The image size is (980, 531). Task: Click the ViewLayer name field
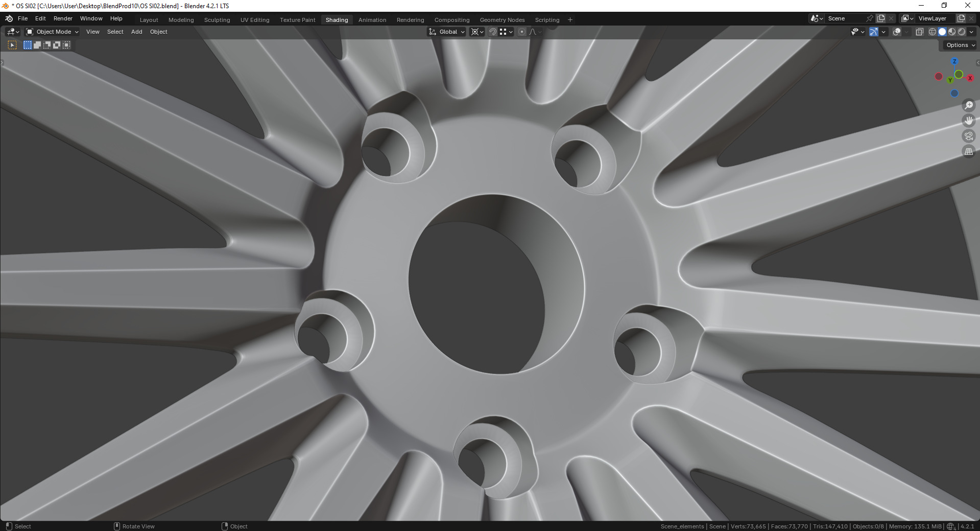coord(935,18)
